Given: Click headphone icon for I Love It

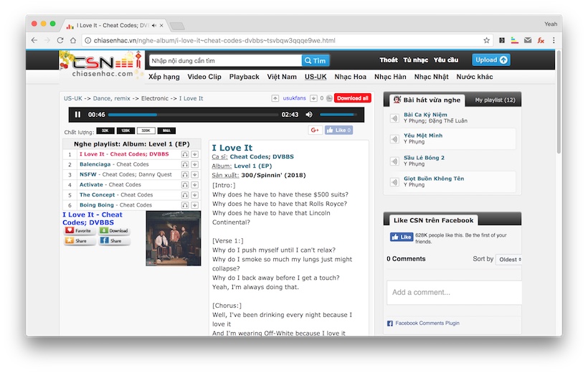Looking at the screenshot, I should tap(185, 154).
